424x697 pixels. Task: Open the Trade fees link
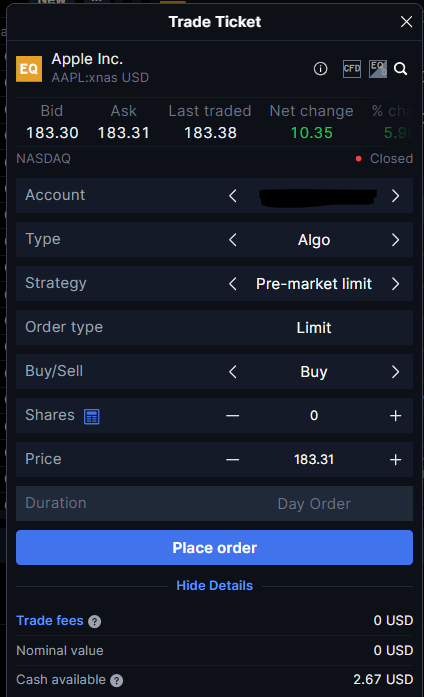click(x=50, y=621)
